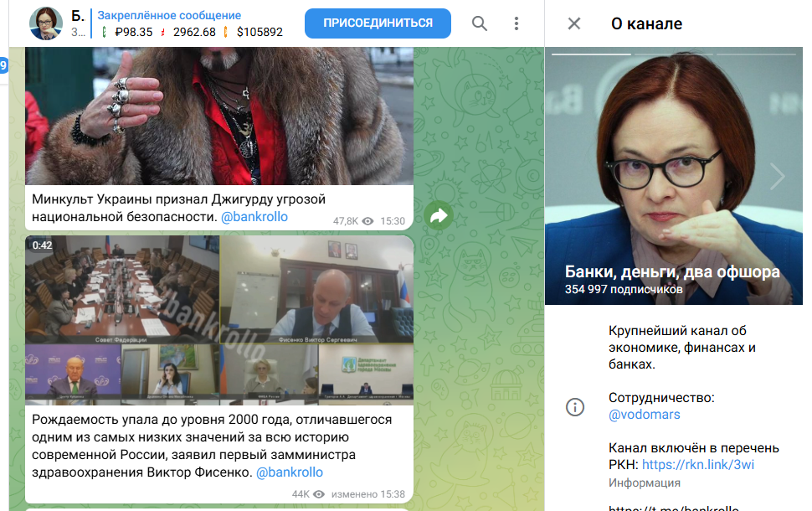The width and height of the screenshot is (812, 511).
Task: Click the forward arrow beside Джигурда post
Action: pos(439,216)
